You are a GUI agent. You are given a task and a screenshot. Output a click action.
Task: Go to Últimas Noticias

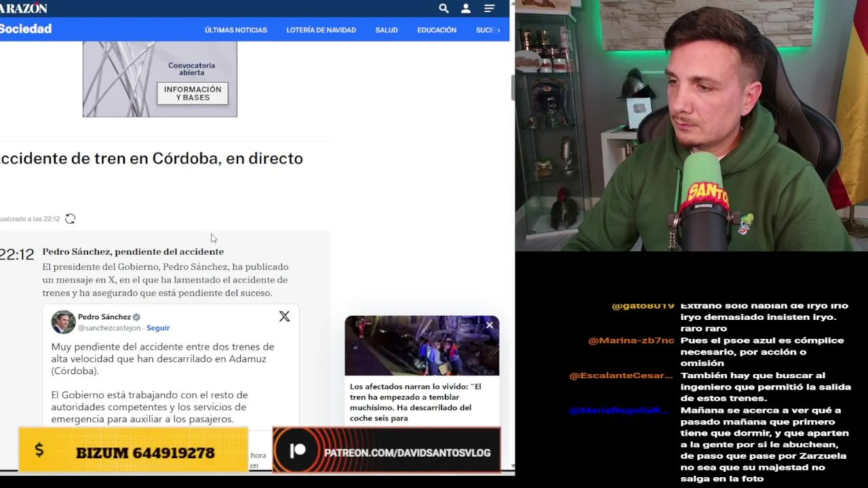(x=236, y=30)
